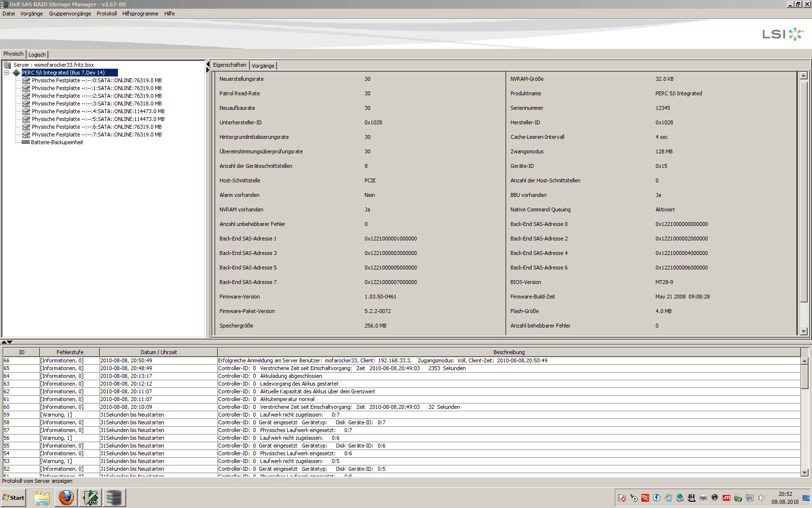Click the server icon for wsmofarocker33.fritz.box
This screenshot has height=508, width=812.
click(7, 65)
